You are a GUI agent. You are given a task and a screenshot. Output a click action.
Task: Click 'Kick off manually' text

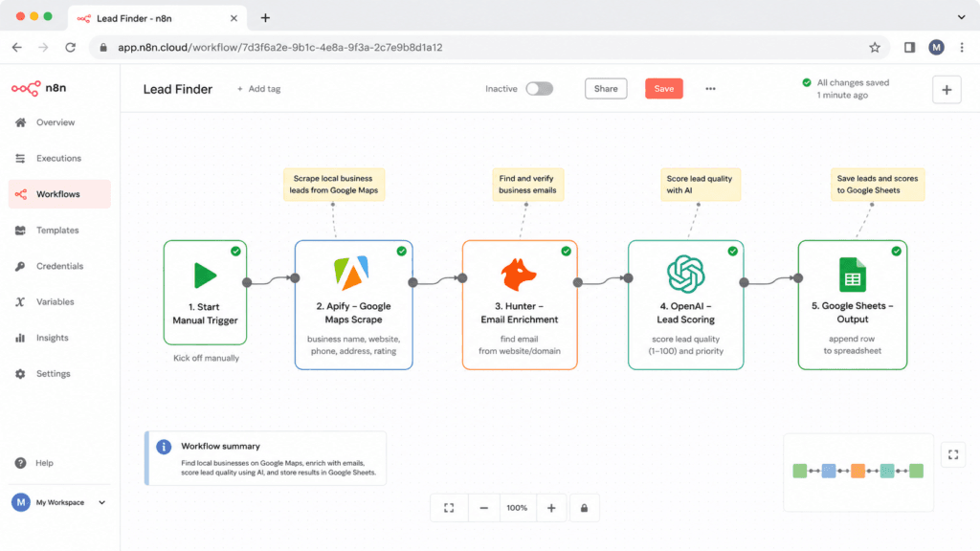pos(207,358)
